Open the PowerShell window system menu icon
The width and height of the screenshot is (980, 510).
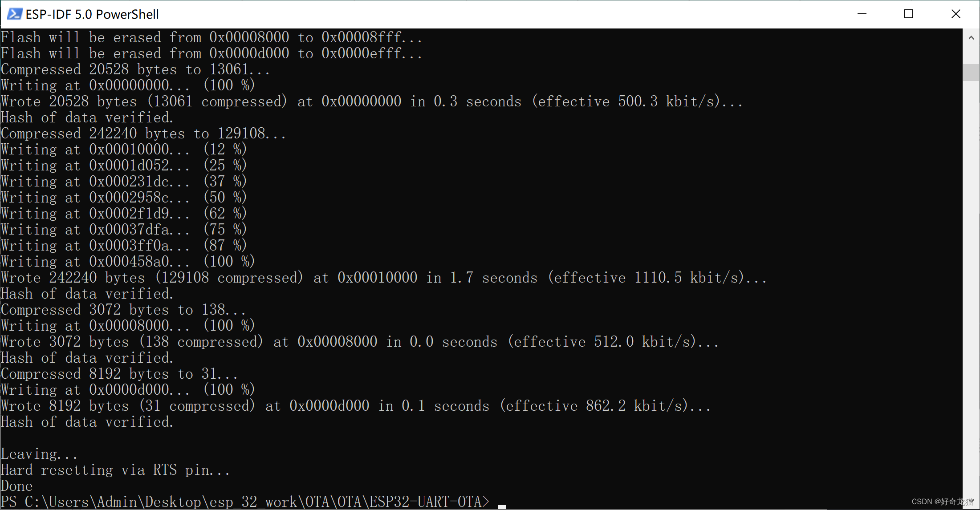pos(15,14)
